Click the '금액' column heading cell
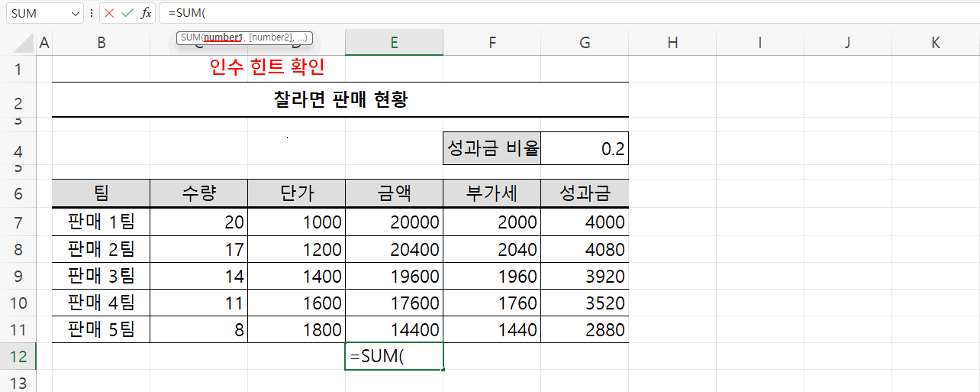 [394, 193]
